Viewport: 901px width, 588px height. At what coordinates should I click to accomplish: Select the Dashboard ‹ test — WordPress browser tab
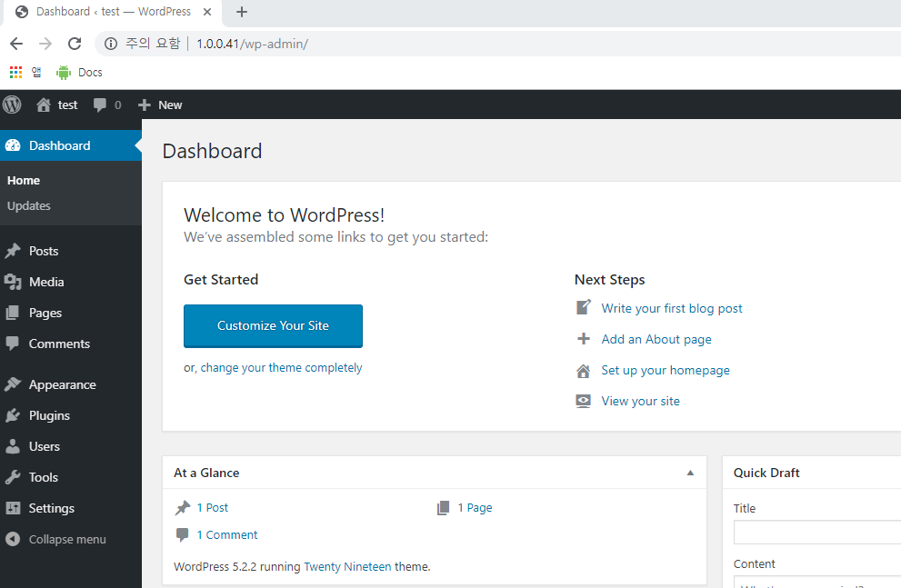click(x=114, y=12)
